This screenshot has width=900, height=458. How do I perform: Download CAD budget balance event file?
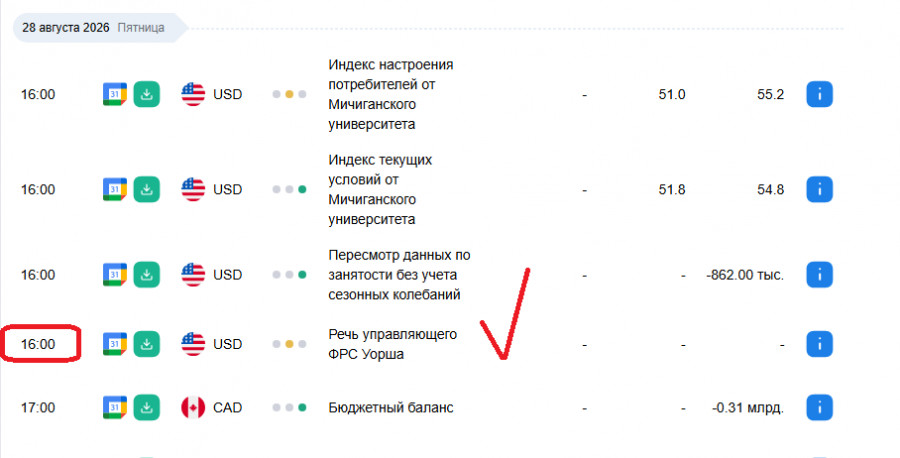pyautogui.click(x=146, y=407)
